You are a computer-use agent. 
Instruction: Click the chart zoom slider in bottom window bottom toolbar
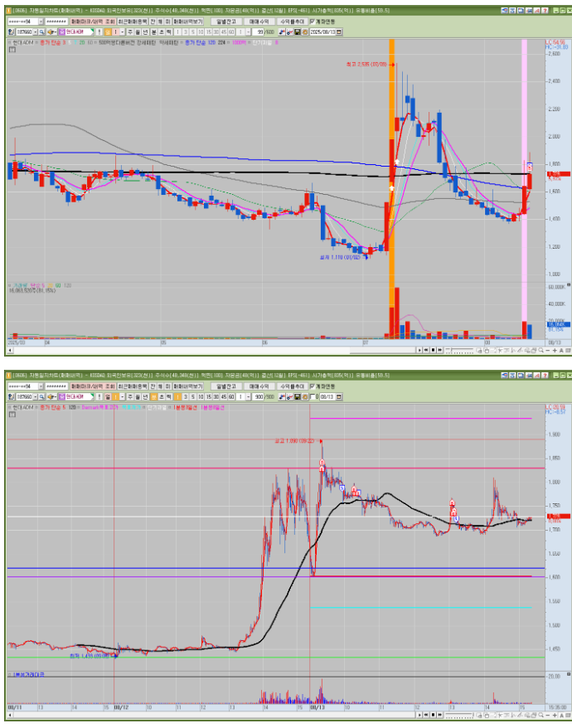click(459, 715)
